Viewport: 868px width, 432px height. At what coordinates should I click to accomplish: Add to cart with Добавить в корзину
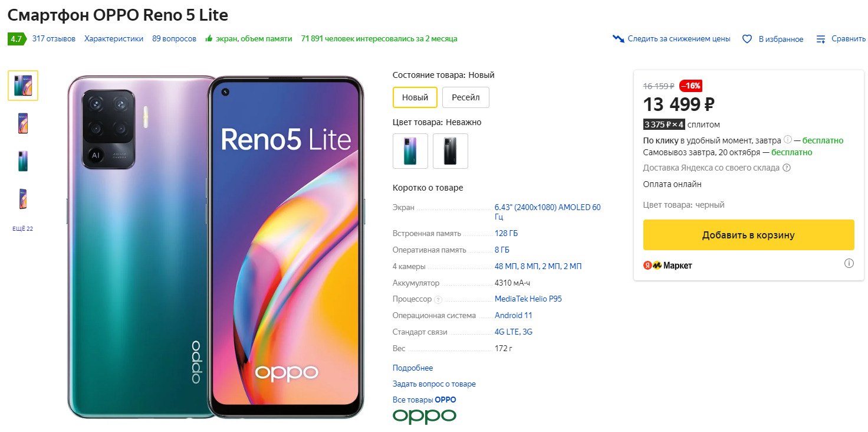click(x=748, y=235)
